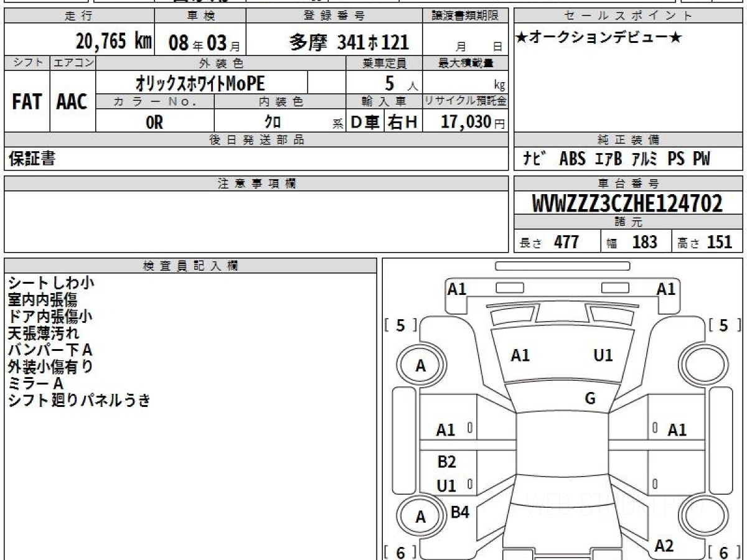Screen dimensions: 747x560
Task: Click the 後日発送部品 header
Action: (256, 140)
